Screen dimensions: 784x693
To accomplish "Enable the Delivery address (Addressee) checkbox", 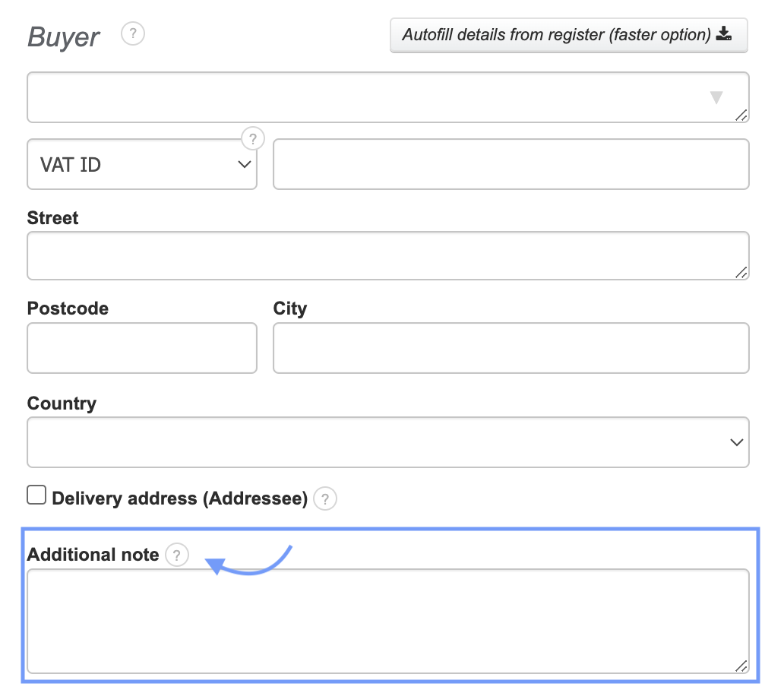I will tap(36, 495).
